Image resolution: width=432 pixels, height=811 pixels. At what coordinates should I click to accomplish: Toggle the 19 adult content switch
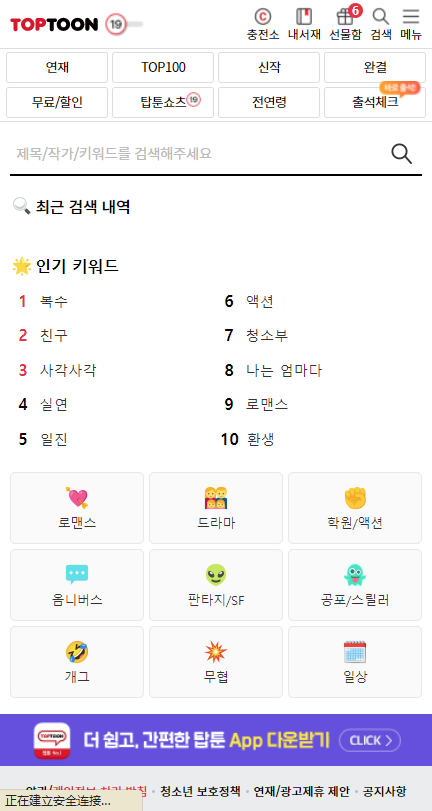pos(124,24)
